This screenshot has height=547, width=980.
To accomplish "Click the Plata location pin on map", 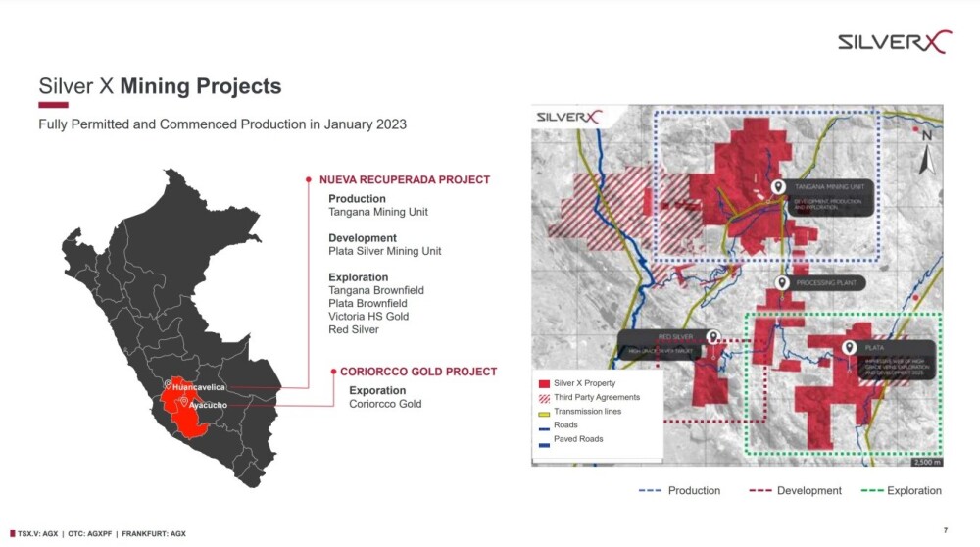I will 849,348.
